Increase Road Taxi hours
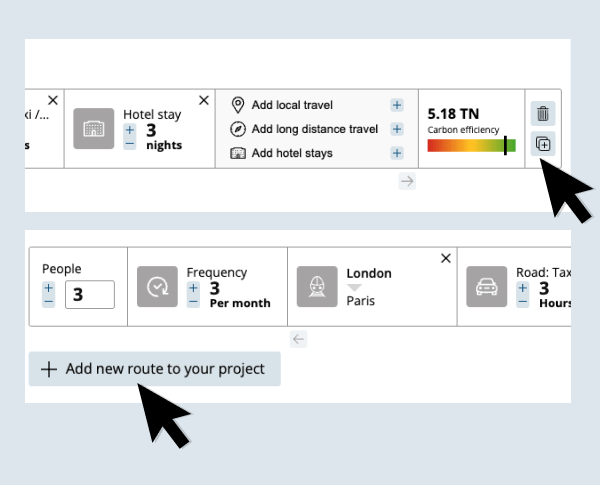 (523, 288)
